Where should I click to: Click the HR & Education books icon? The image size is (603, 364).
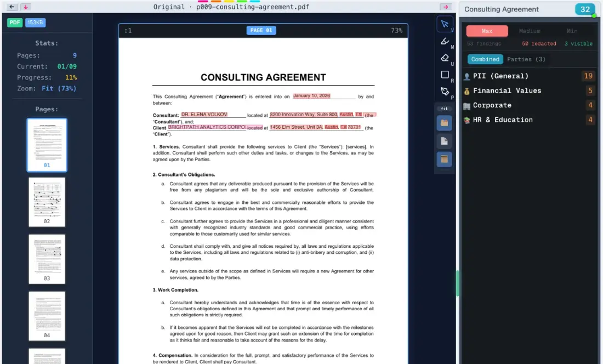pos(467,120)
